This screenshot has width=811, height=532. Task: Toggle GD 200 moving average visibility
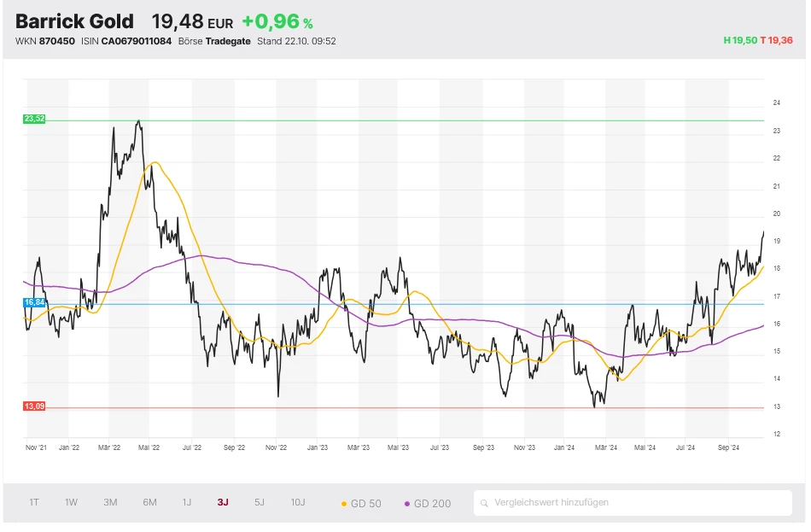[427, 503]
